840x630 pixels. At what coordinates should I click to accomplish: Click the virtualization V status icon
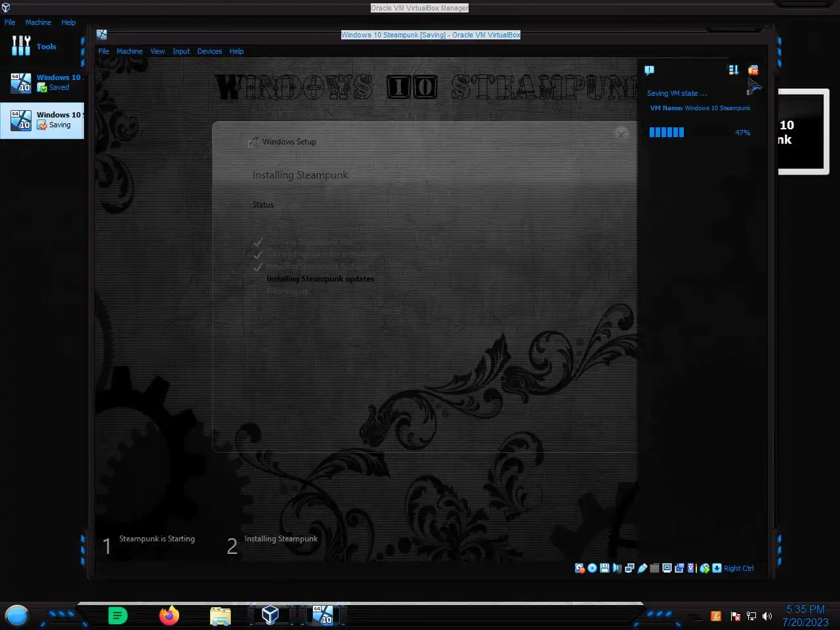pos(691,568)
